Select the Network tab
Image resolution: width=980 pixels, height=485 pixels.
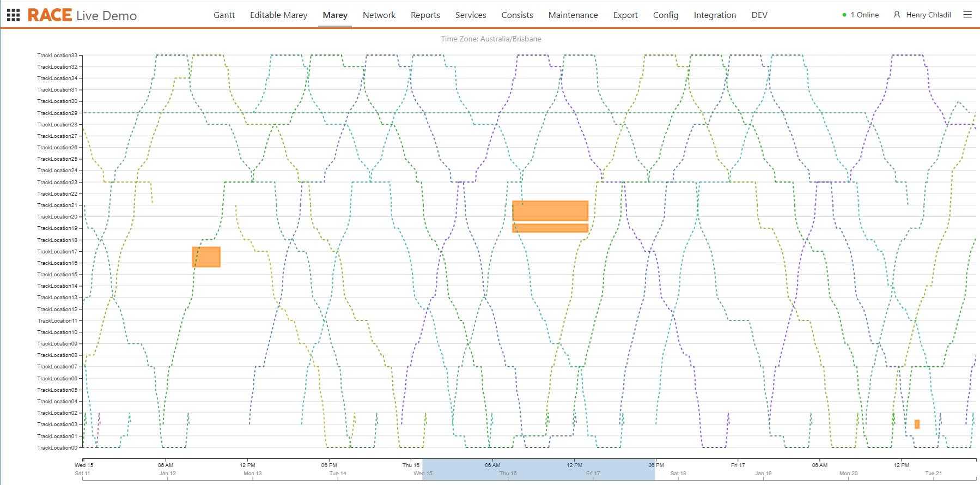379,15
